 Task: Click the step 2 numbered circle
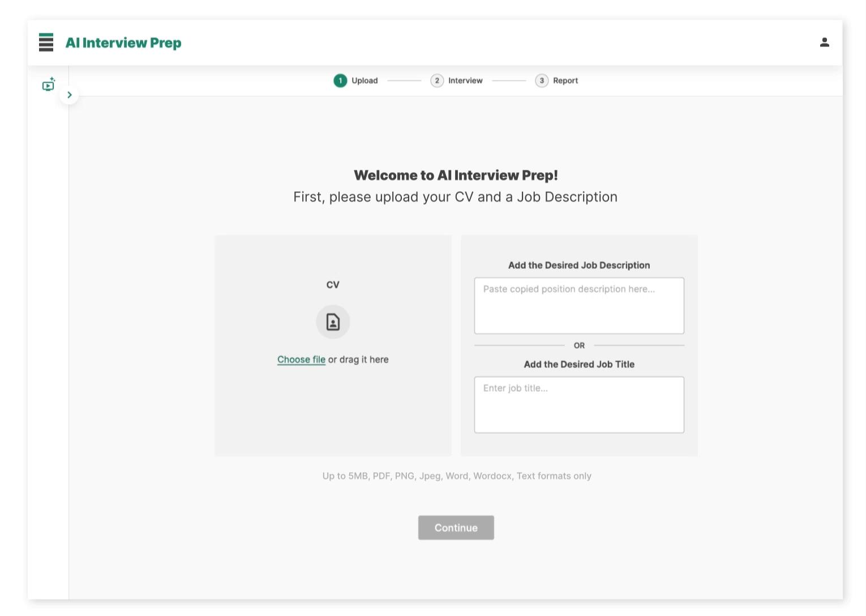click(x=437, y=81)
